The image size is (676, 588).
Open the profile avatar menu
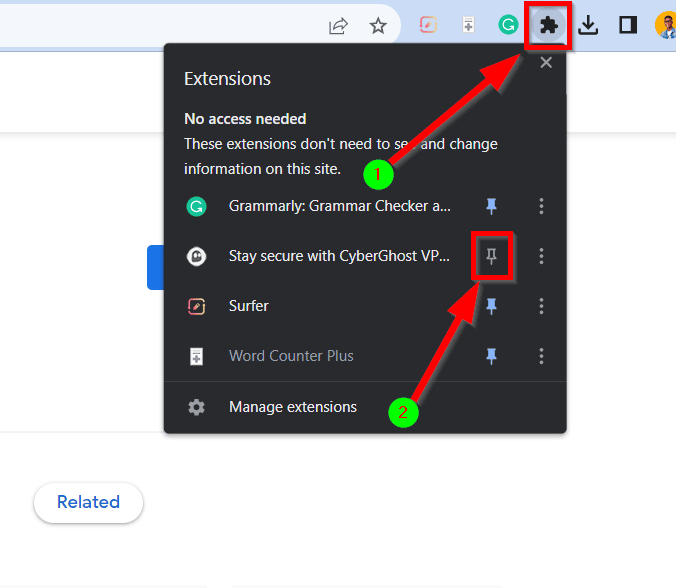(666, 25)
